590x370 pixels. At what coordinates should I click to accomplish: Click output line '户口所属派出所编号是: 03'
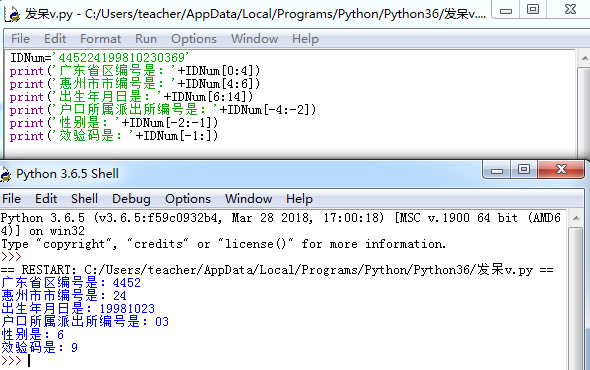point(85,321)
